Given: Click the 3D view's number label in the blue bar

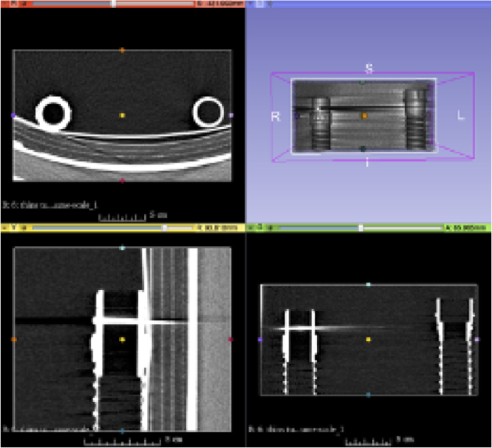Looking at the screenshot, I should pyautogui.click(x=260, y=3).
